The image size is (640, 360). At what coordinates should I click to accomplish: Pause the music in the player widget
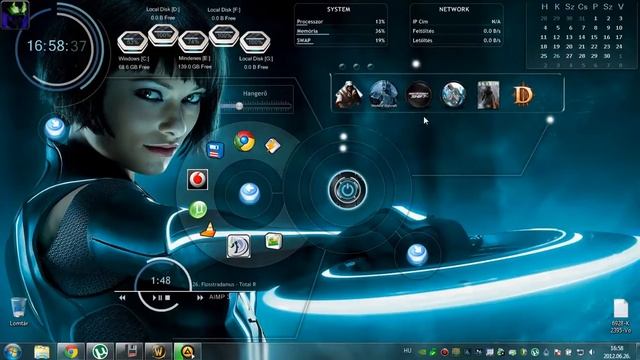coord(160,298)
